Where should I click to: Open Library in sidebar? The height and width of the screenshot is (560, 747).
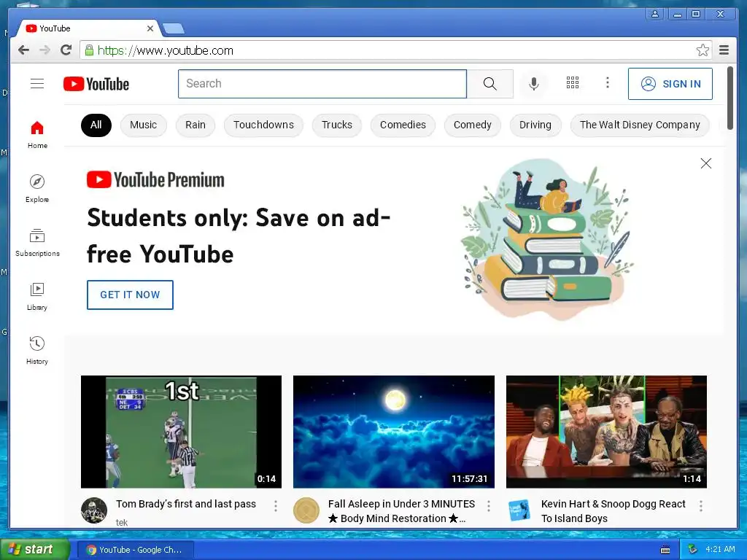pyautogui.click(x=37, y=297)
